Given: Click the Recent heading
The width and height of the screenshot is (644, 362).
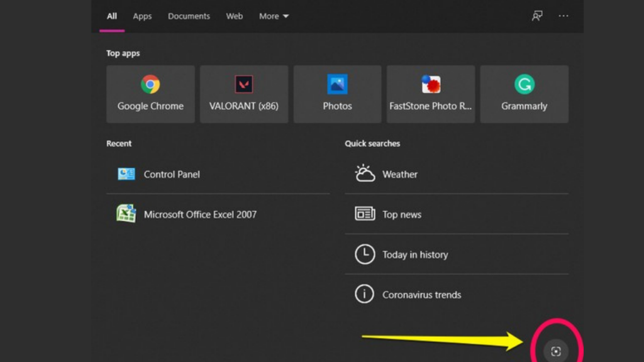Looking at the screenshot, I should coord(119,143).
